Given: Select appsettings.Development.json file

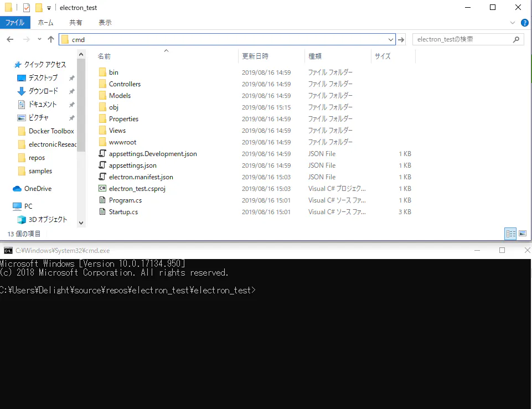Looking at the screenshot, I should [x=153, y=154].
